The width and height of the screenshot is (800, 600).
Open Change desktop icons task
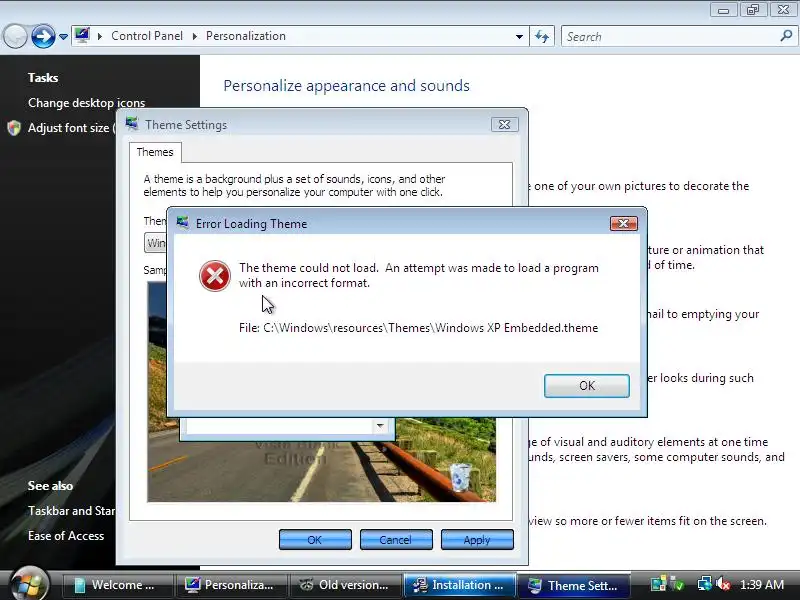[87, 103]
